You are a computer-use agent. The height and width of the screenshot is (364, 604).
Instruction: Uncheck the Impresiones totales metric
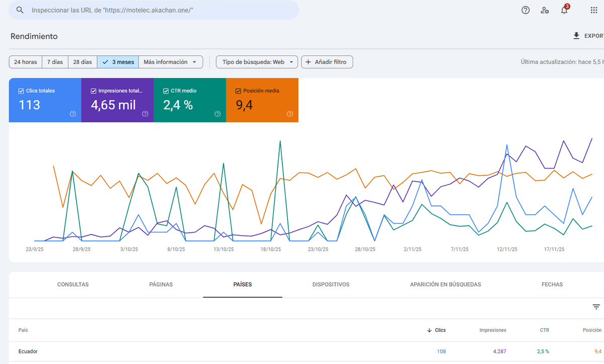94,91
